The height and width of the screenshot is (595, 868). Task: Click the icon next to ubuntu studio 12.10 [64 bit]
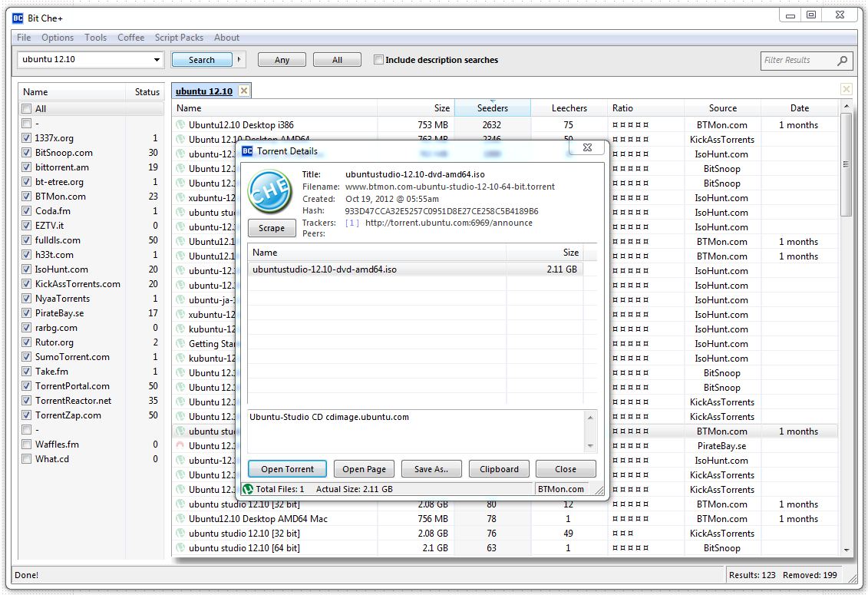180,548
